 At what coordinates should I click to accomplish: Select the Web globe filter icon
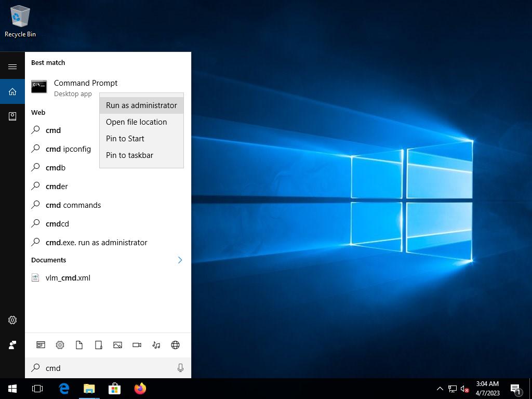click(x=175, y=345)
